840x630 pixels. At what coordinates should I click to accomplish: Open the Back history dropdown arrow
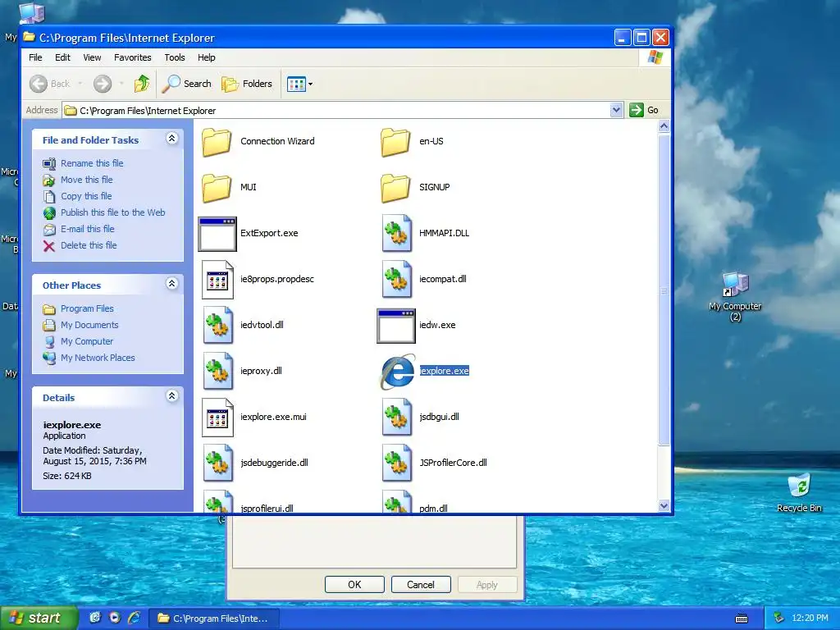[x=80, y=84]
